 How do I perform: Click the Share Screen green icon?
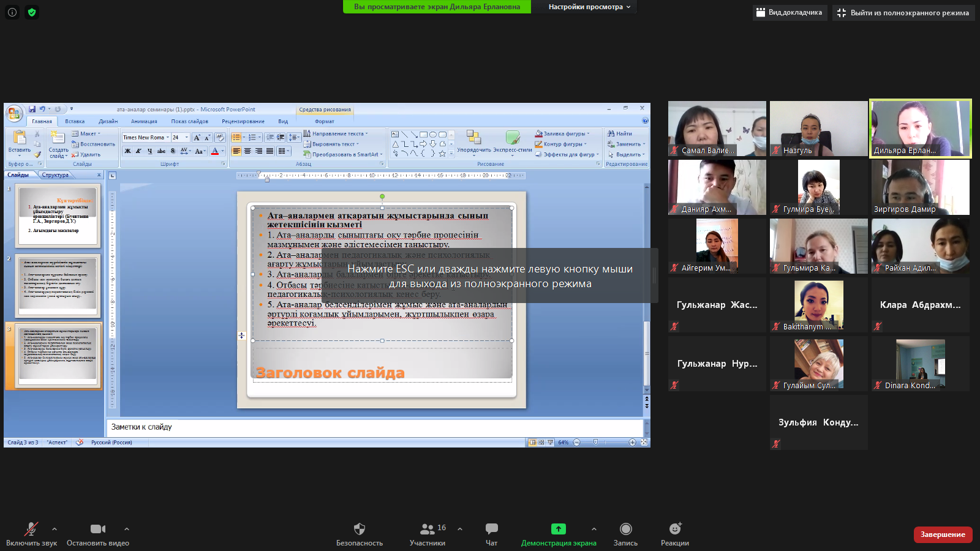[558, 530]
